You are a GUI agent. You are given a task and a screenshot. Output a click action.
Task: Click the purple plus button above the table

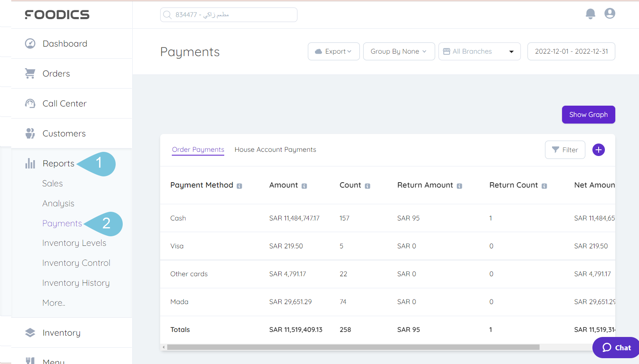coord(598,149)
